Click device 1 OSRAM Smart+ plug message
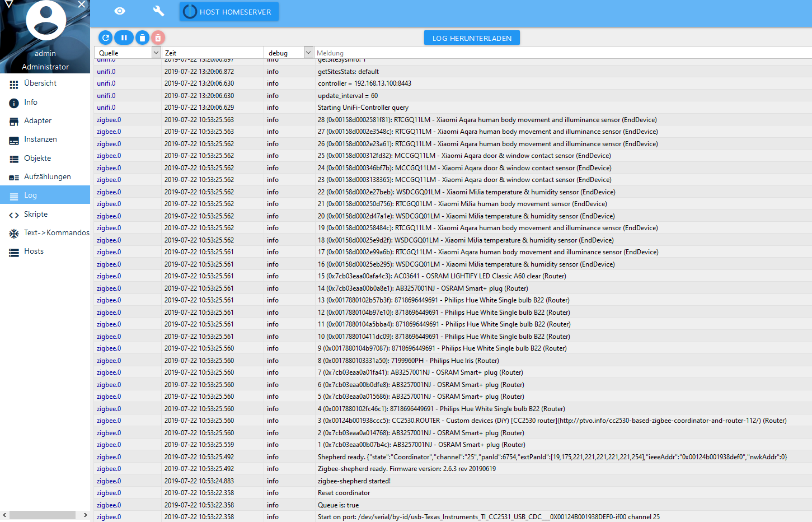This screenshot has height=522, width=812. click(x=422, y=445)
